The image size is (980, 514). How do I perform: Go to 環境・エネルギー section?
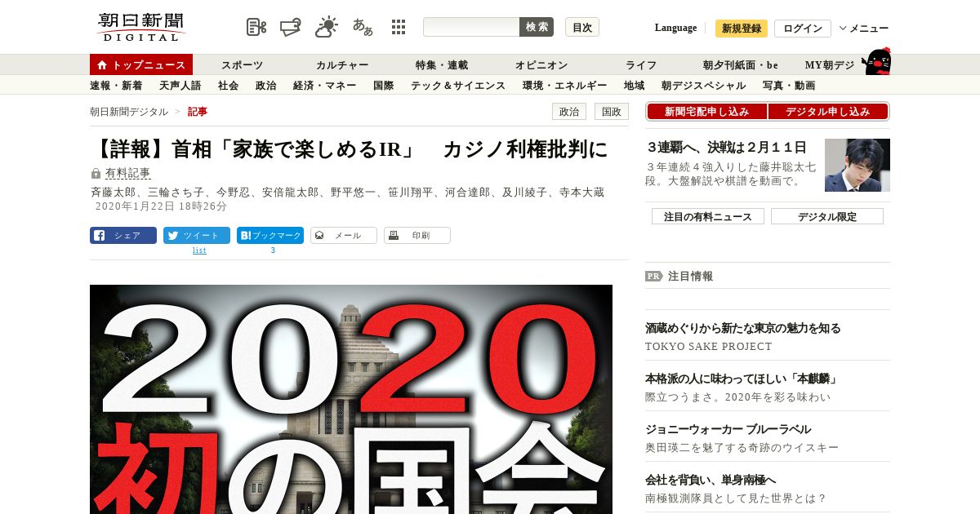coord(564,86)
